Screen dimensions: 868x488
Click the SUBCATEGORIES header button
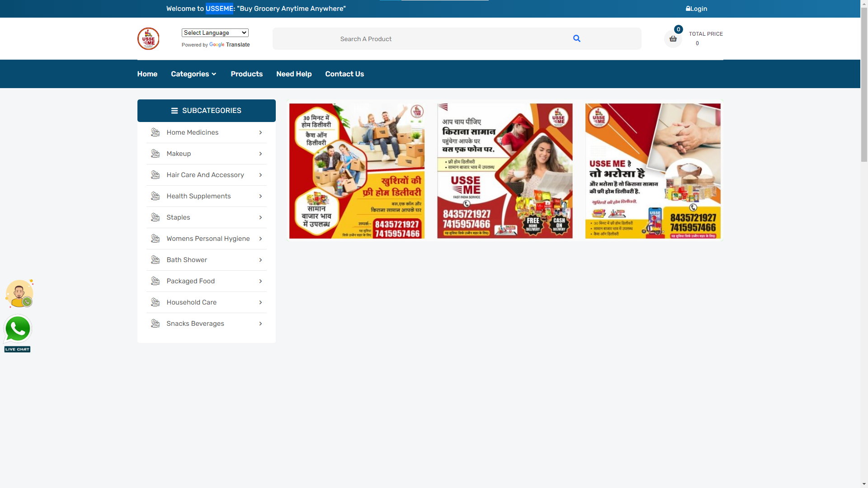(207, 111)
